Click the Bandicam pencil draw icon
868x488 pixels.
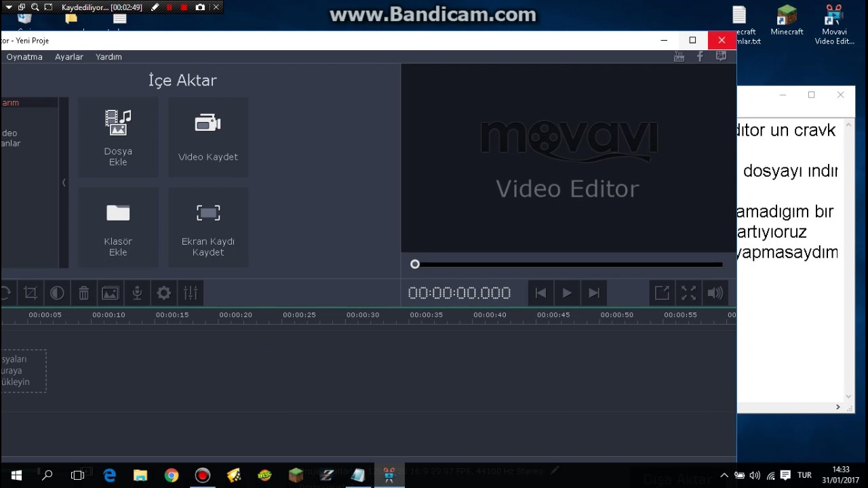[x=155, y=7]
